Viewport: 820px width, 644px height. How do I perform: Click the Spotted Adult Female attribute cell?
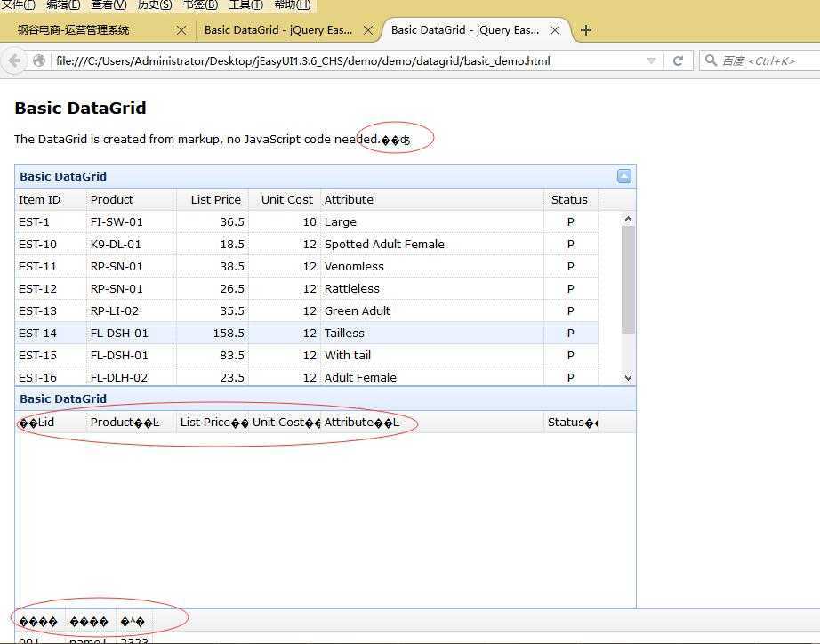point(432,244)
